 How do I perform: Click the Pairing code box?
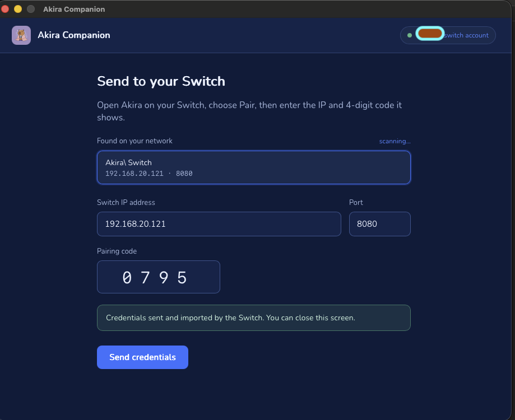click(158, 277)
